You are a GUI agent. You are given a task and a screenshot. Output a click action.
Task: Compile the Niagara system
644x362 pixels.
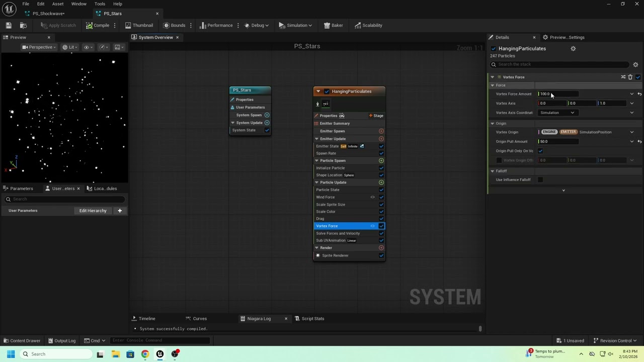(x=98, y=25)
